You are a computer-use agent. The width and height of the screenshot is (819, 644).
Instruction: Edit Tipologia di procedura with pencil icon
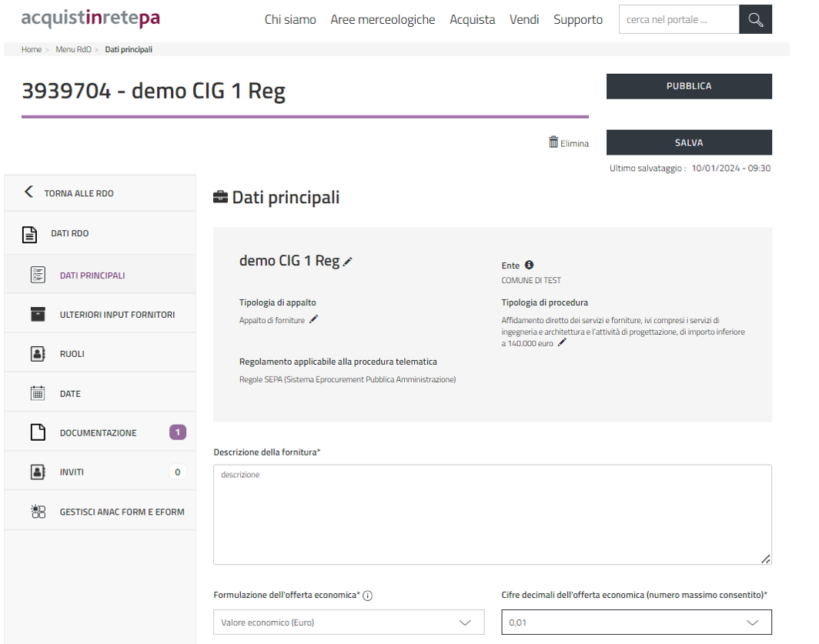[x=562, y=343]
